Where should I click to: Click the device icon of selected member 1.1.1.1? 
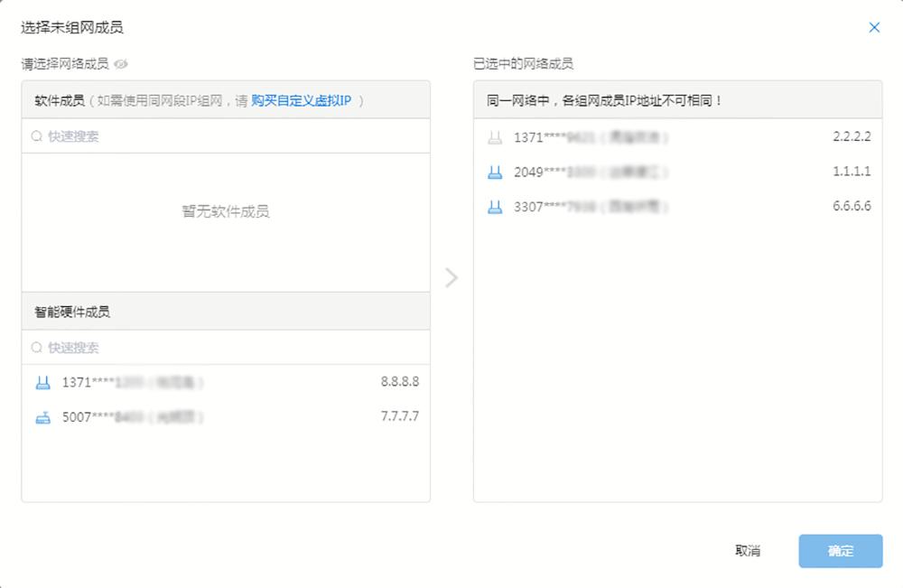tap(494, 171)
